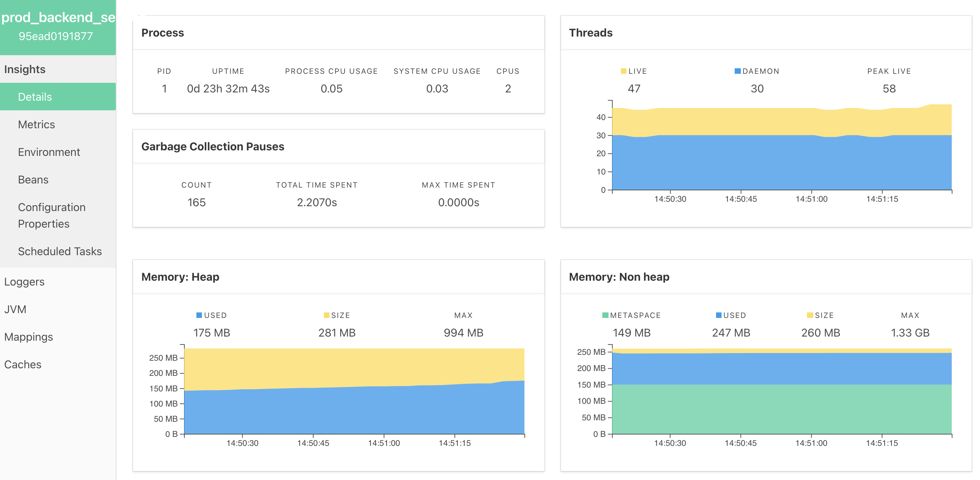Viewport: 980px width, 480px height.
Task: Click the instance id 95ead0191877
Action: point(55,36)
